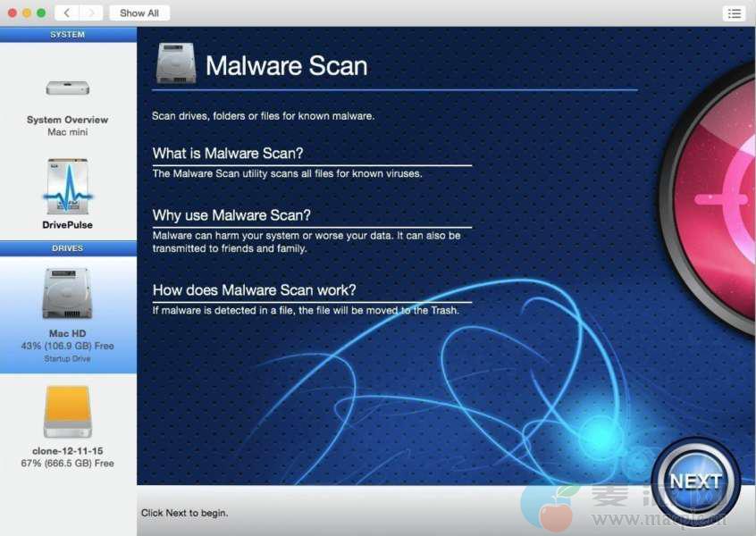Close the window with the red button
The height and width of the screenshot is (536, 756).
13,13
